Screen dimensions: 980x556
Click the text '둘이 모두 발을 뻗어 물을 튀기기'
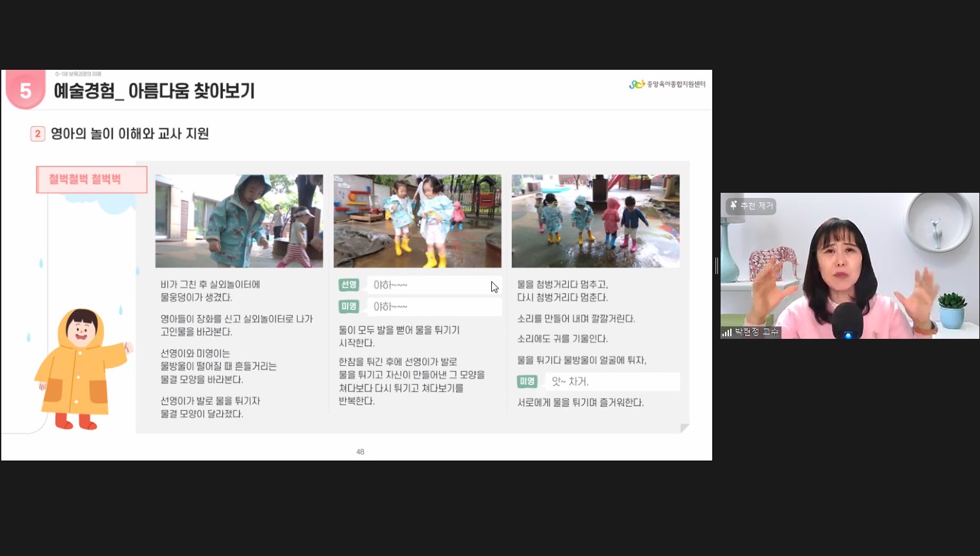point(399,330)
